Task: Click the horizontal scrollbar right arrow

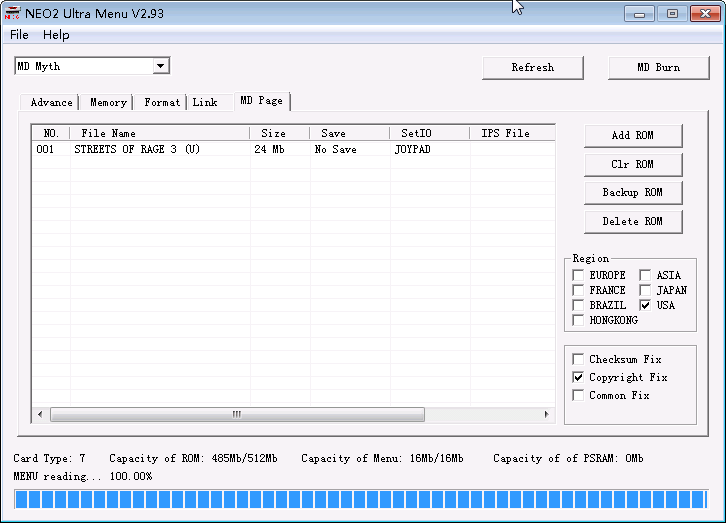Action: (x=547, y=414)
